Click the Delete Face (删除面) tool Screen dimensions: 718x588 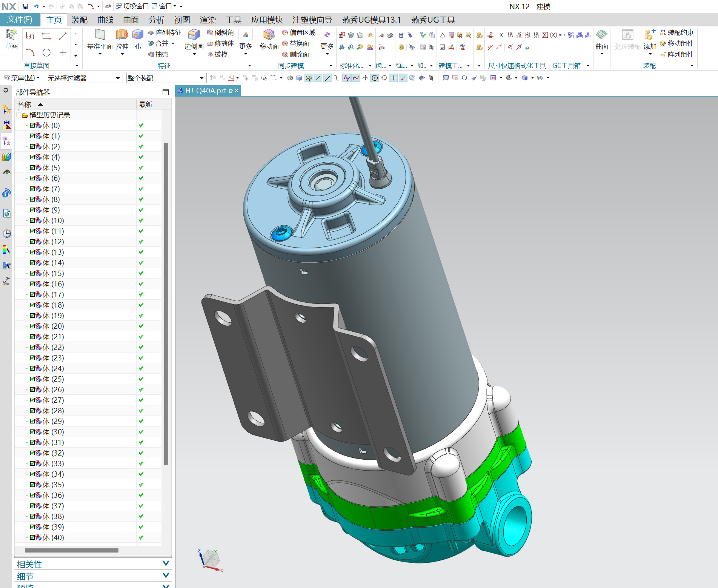(295, 54)
